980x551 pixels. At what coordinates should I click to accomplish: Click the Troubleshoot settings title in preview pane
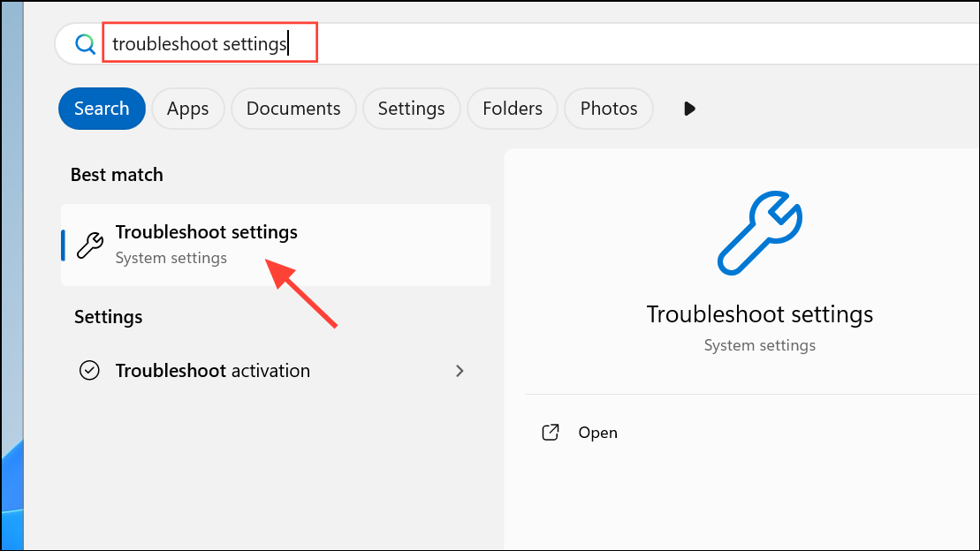tap(759, 314)
